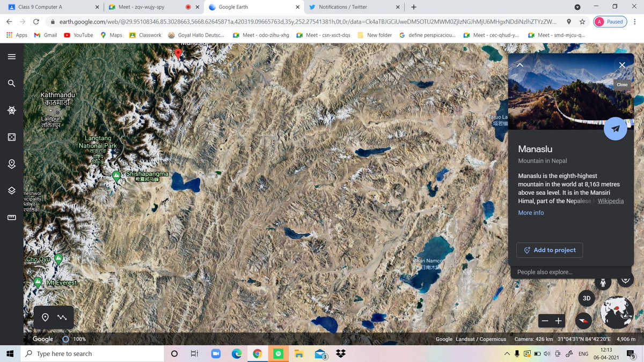Open the Map Style layers icon
644x362 pixels.
12,190
